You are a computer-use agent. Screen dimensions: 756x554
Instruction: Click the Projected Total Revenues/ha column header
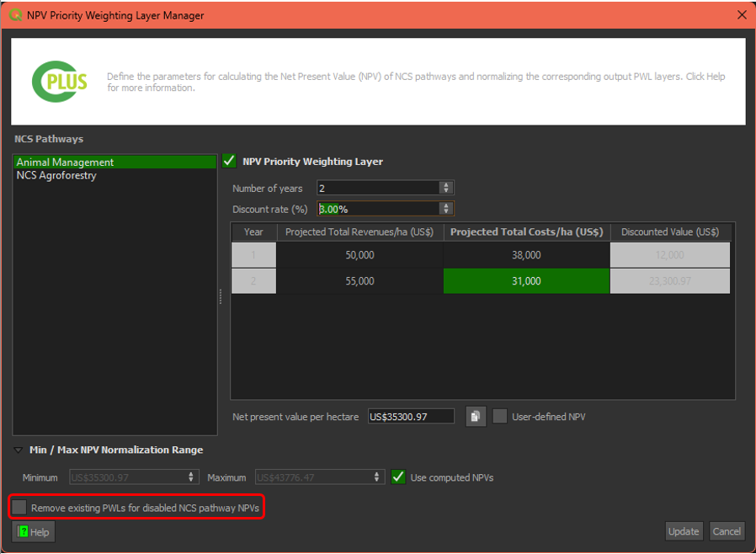tap(359, 232)
